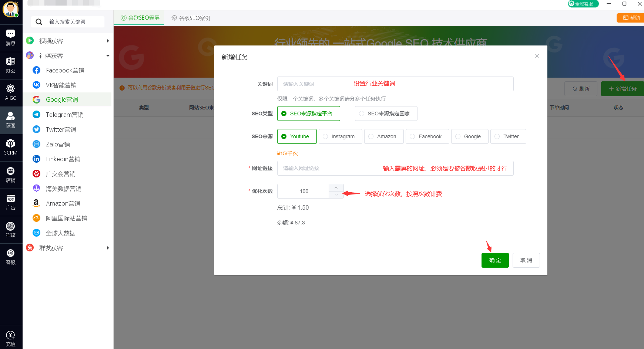
Task: Click the search magnifier icon
Action: [38, 22]
